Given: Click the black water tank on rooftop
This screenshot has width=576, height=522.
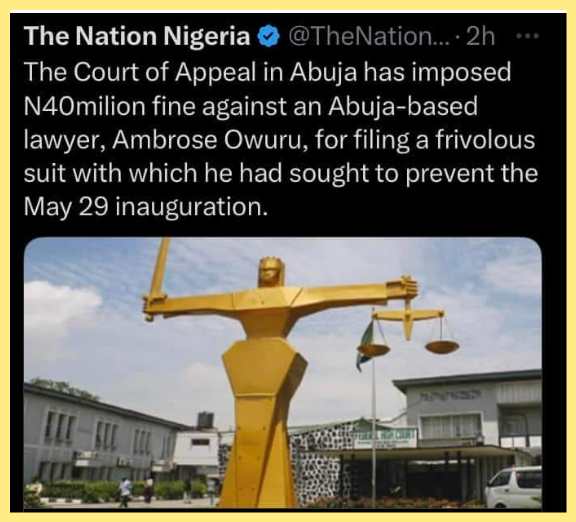Looking at the screenshot, I should (205, 421).
